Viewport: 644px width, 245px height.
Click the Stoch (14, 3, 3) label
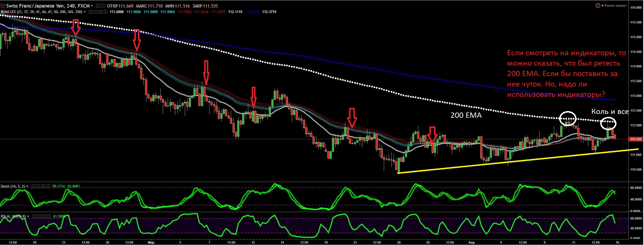(x=13, y=186)
